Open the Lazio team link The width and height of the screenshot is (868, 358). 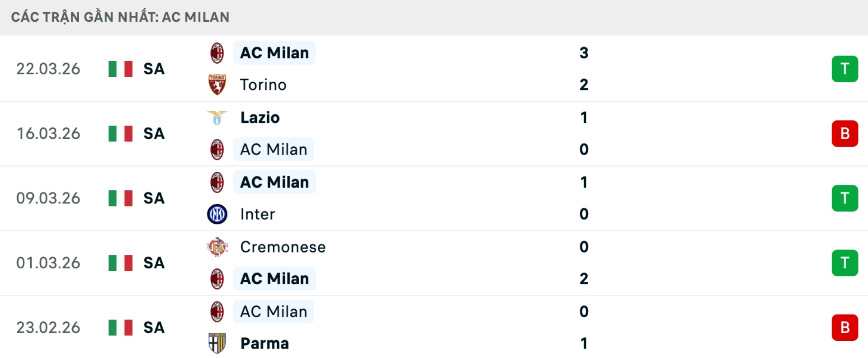pyautogui.click(x=260, y=118)
